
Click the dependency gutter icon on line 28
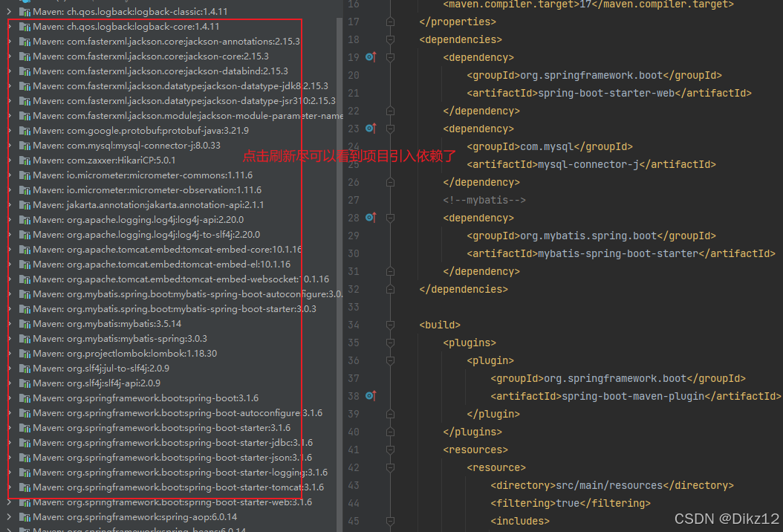click(x=371, y=217)
